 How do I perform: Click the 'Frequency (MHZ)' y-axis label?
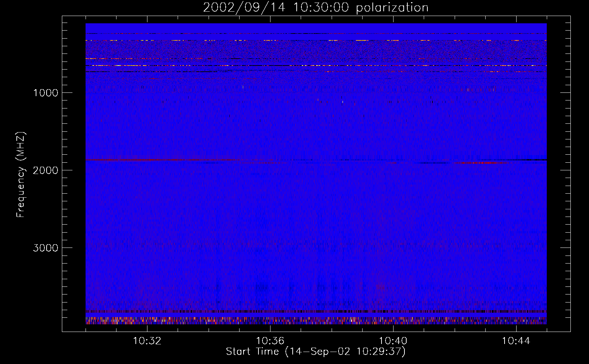tap(20, 175)
